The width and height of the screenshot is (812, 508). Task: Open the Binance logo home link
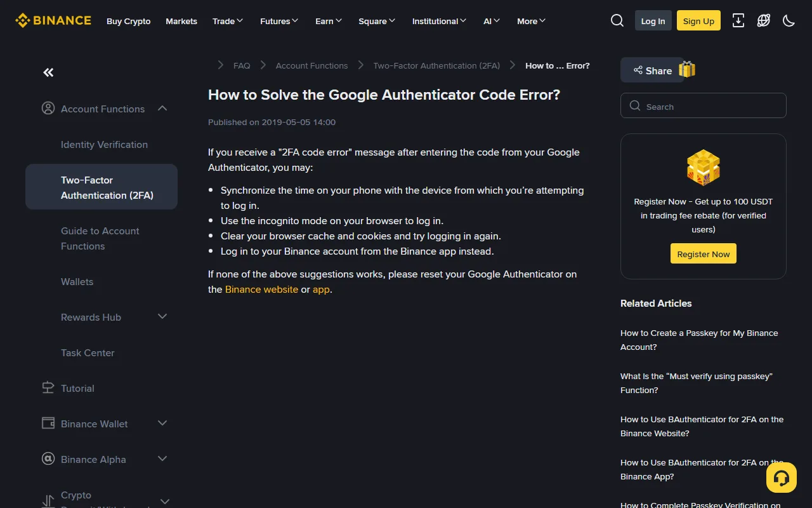coord(53,20)
